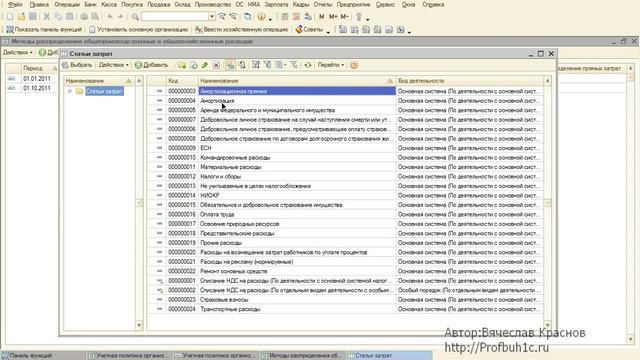Open the Сервис menu
Screen dimensions: 640x360
385,4
